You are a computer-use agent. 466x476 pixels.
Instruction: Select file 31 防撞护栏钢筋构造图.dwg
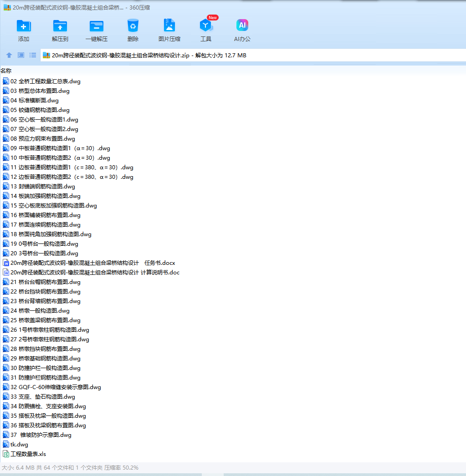click(41, 378)
